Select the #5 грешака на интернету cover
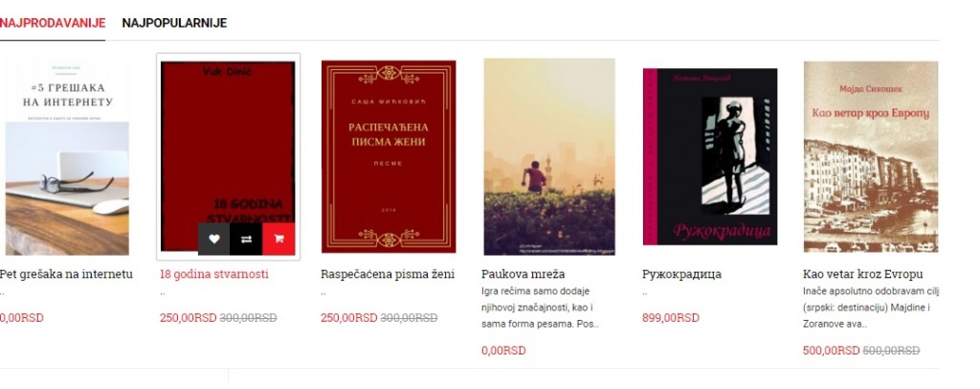The height and width of the screenshot is (389, 980). [67, 156]
